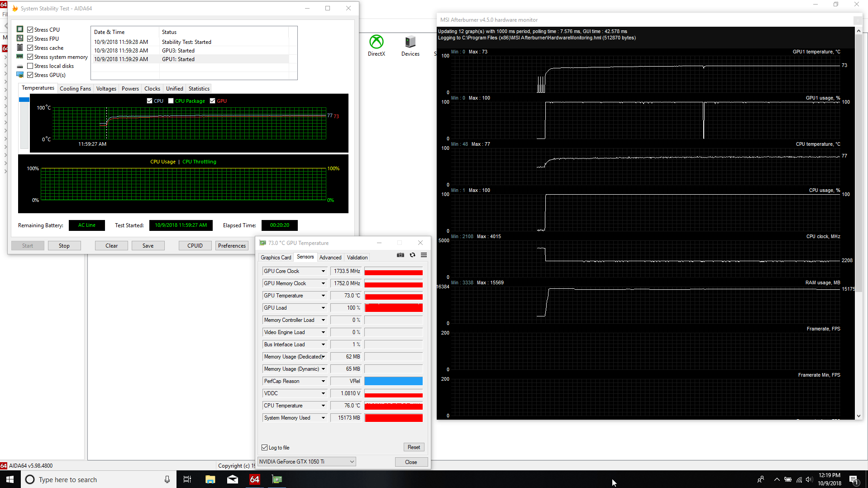The width and height of the screenshot is (868, 488).
Task: Take GPU-Z screenshot with camera icon
Action: point(400,255)
